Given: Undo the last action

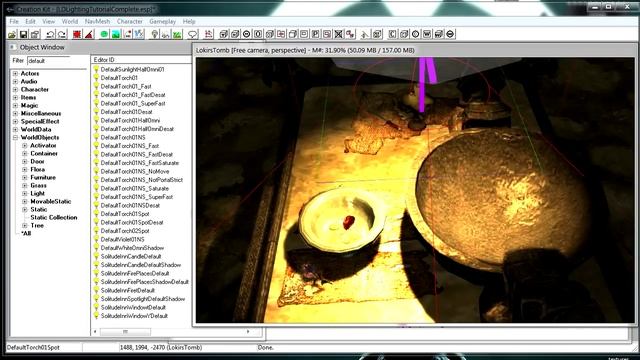Looking at the screenshot, I should (50, 34).
